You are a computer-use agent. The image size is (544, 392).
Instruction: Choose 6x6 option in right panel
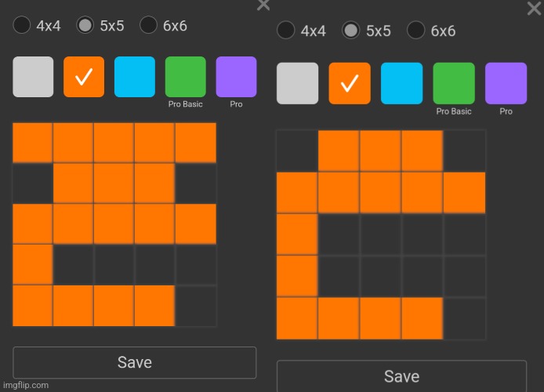click(416, 31)
